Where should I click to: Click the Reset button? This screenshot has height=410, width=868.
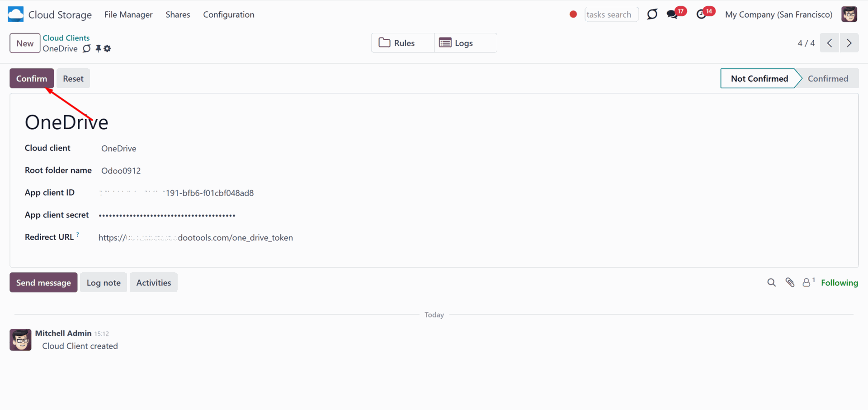coord(73,79)
